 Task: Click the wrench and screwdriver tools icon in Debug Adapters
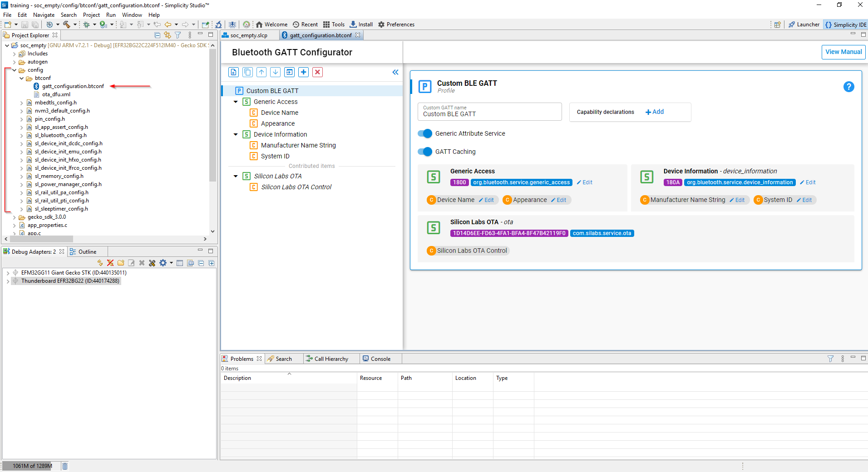[x=152, y=263]
